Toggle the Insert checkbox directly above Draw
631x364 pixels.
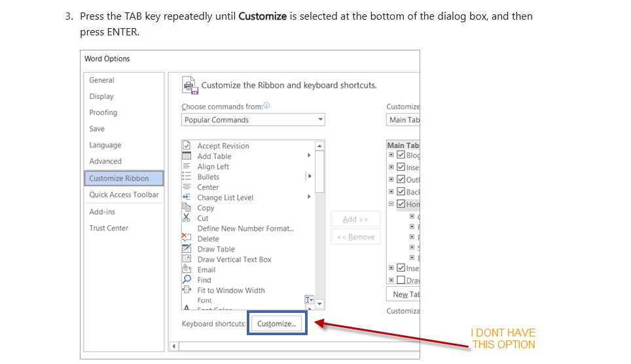(401, 267)
